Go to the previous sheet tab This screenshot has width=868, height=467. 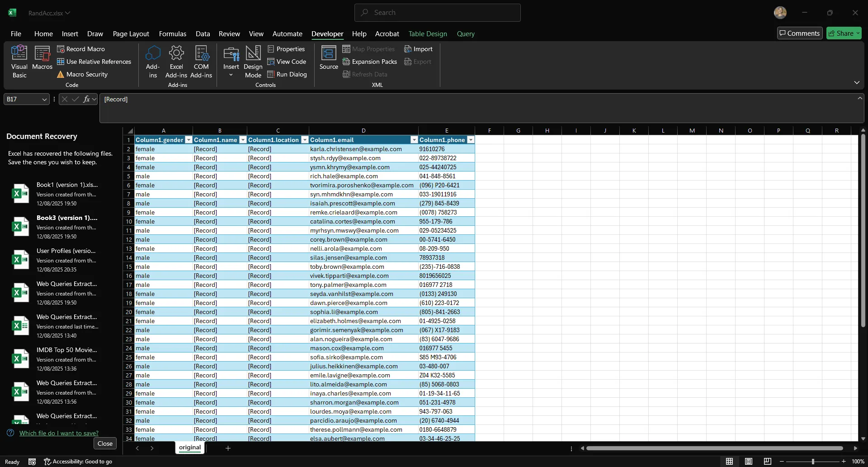point(137,448)
